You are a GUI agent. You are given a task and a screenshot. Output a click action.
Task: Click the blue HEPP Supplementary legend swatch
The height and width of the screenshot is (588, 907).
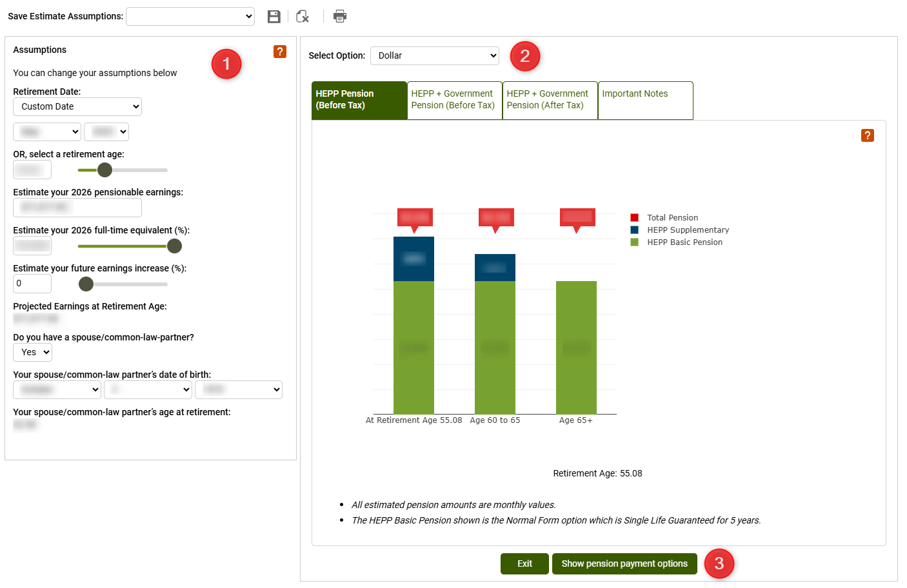click(x=635, y=230)
